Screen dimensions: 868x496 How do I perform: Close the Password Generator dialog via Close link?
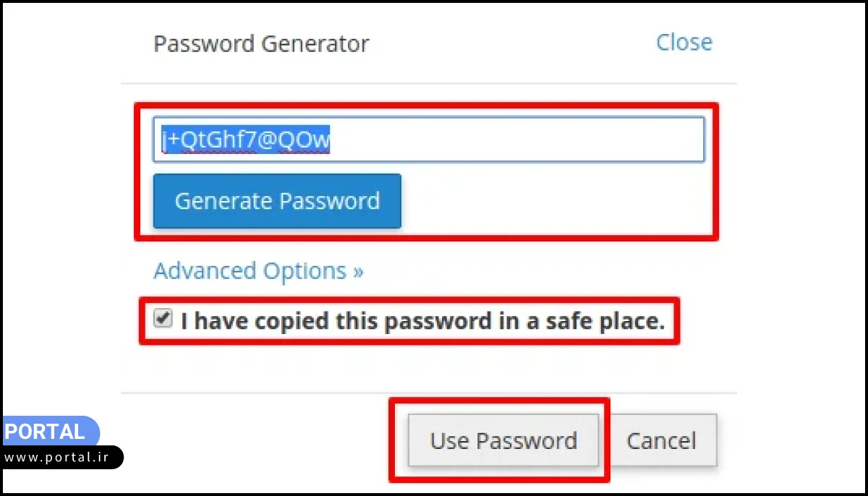click(684, 42)
